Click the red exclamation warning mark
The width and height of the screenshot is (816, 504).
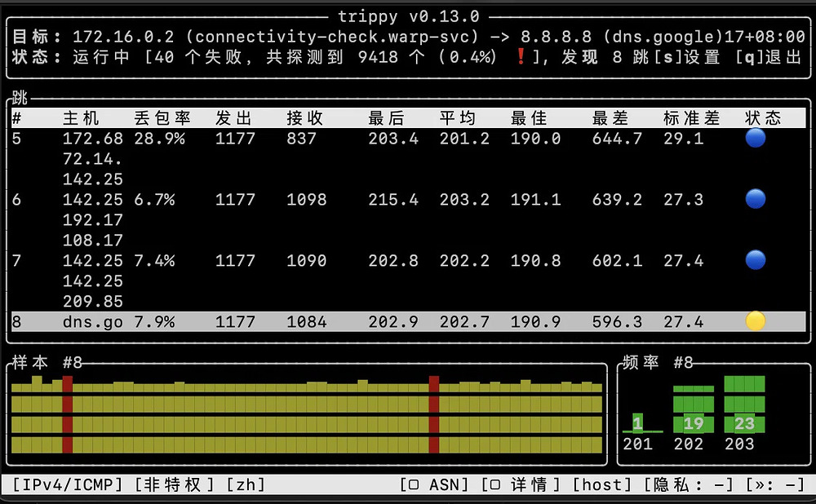tap(521, 56)
